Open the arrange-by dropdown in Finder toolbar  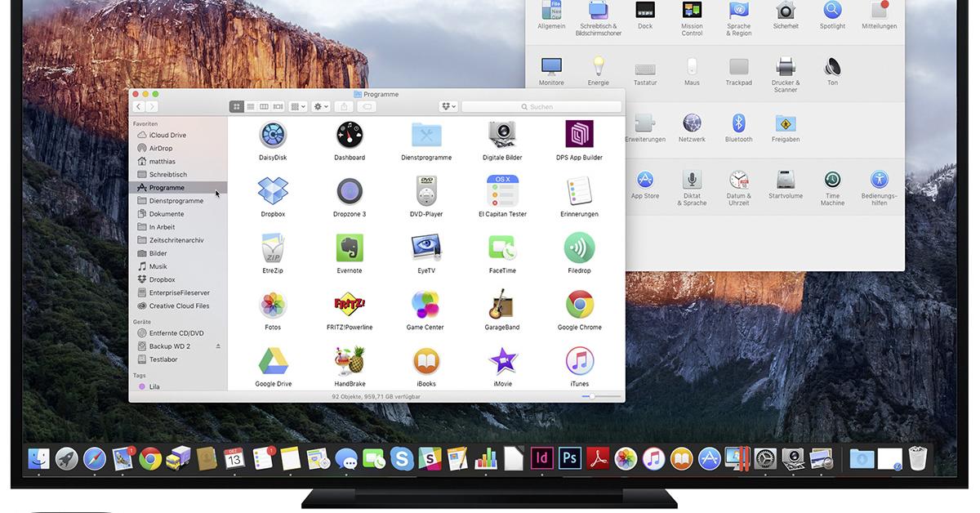[298, 107]
